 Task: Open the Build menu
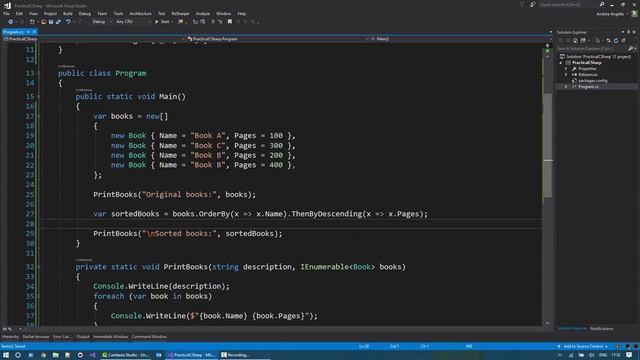tap(68, 13)
